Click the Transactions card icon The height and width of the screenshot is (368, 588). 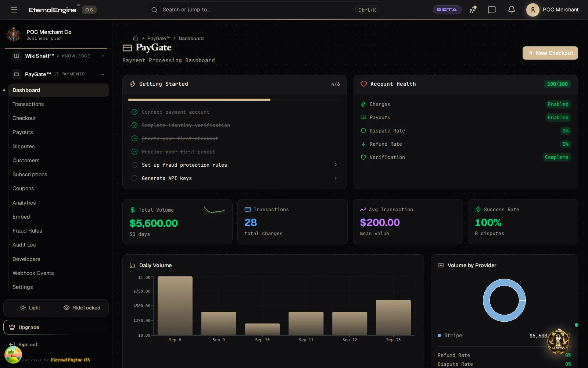(x=248, y=209)
